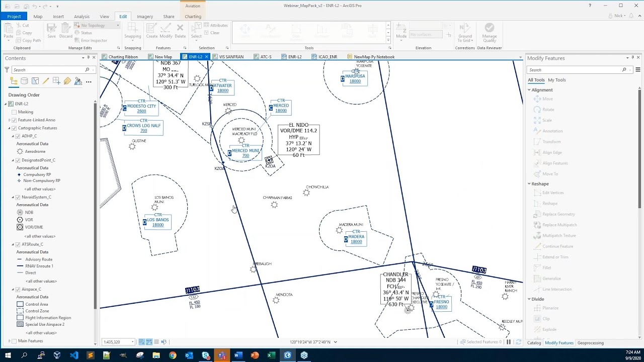Click the Contents list options ellipsis

89,81
